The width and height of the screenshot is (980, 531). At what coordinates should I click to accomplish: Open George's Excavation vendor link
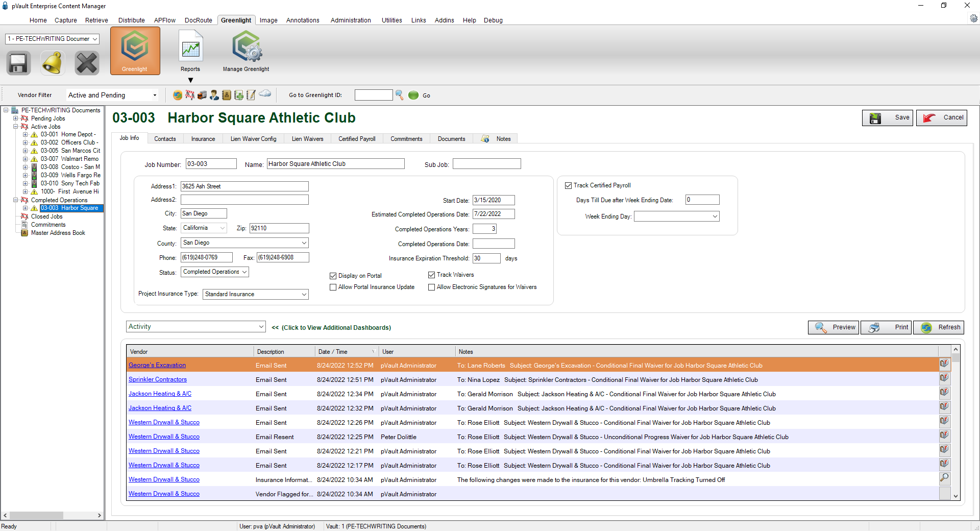(157, 365)
